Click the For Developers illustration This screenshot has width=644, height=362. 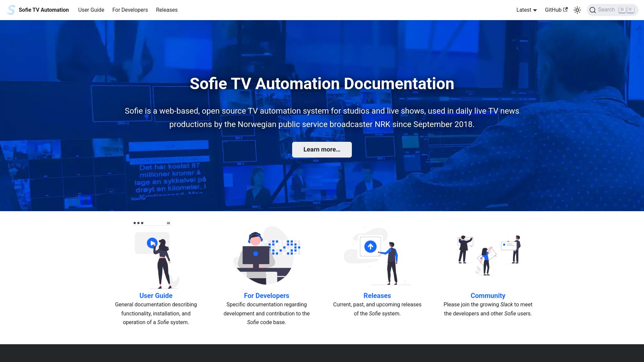267,255
